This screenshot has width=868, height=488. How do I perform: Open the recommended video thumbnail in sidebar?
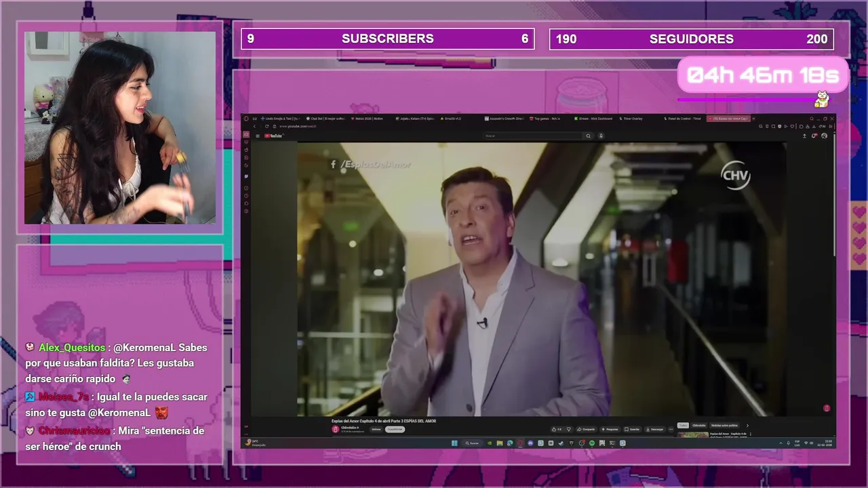[693, 434]
